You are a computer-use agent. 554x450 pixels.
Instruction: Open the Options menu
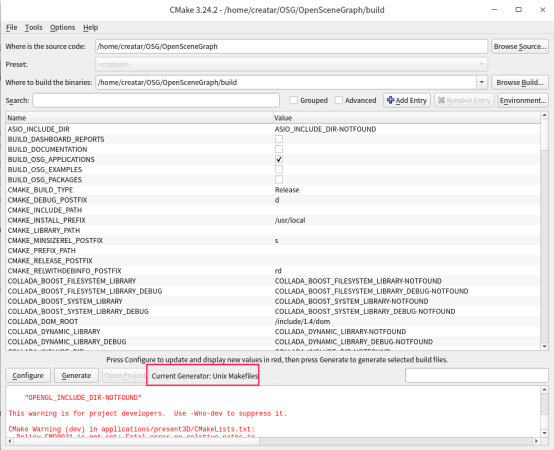pyautogui.click(x=62, y=27)
